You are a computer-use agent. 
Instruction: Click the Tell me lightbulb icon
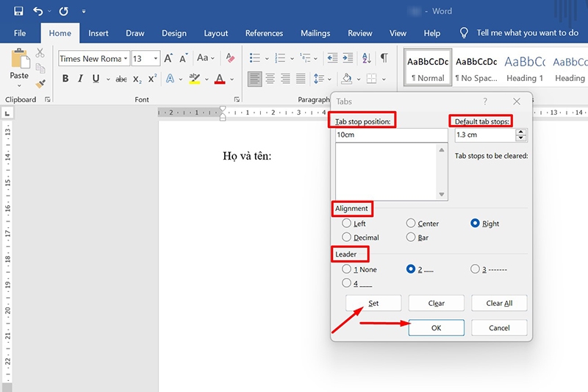point(464,33)
